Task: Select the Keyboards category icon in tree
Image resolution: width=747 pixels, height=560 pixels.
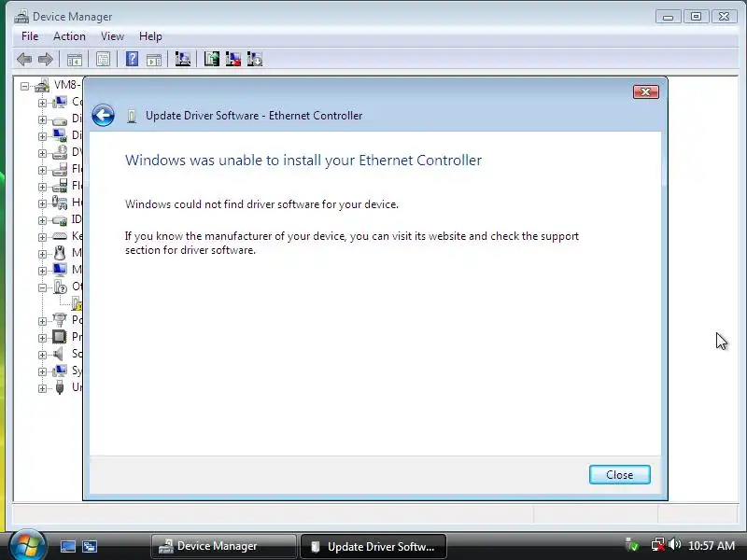Action: [x=60, y=236]
